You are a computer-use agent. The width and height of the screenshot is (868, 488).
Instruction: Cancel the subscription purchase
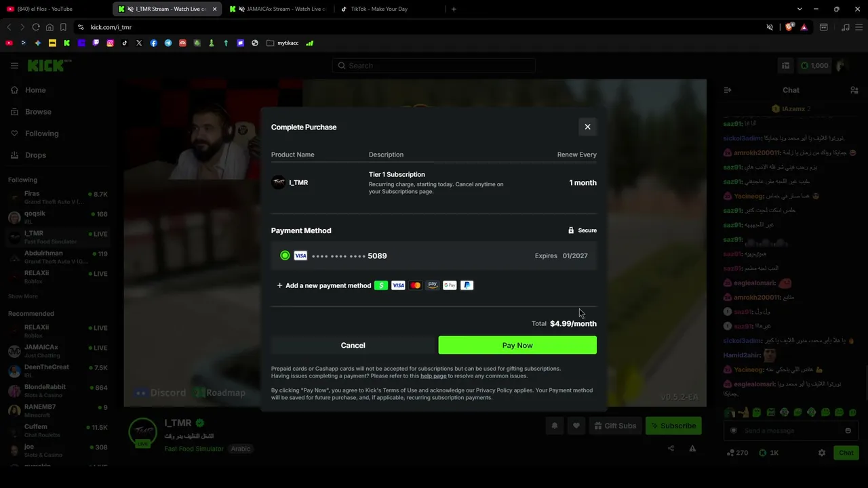click(x=353, y=345)
